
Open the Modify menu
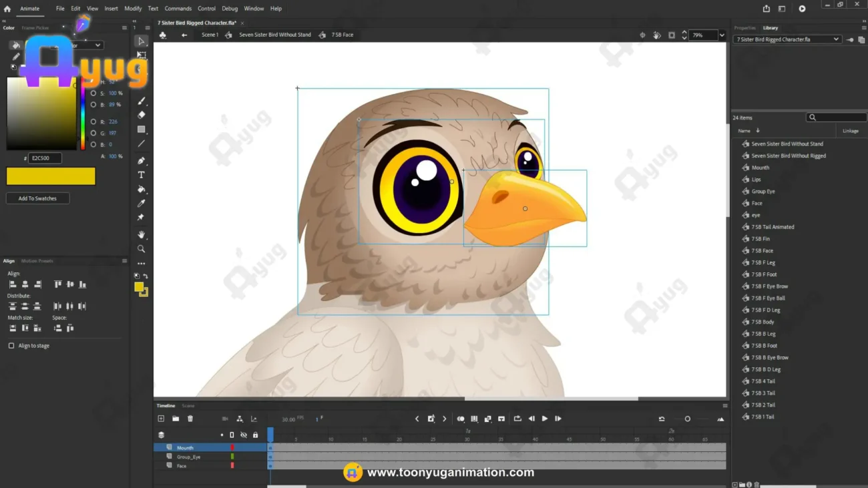click(133, 9)
